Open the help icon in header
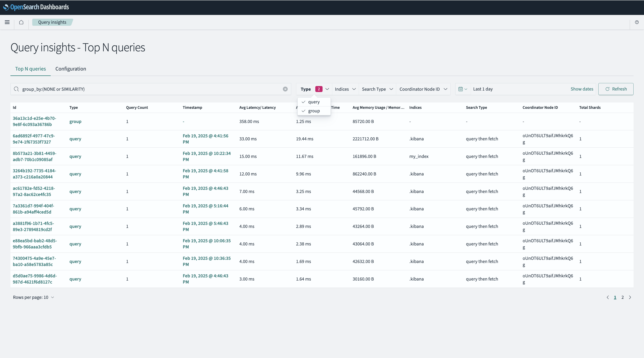 click(x=637, y=22)
